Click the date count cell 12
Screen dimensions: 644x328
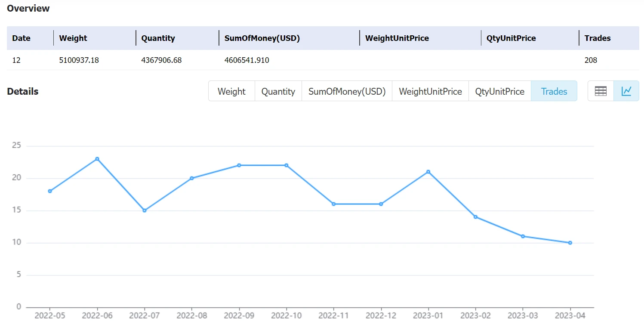(x=16, y=60)
